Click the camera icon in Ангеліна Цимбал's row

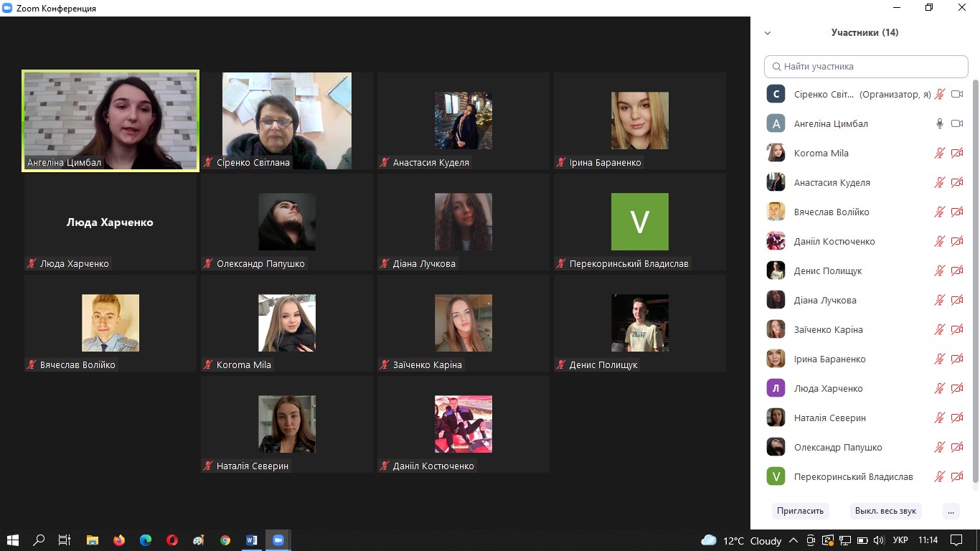tap(956, 123)
